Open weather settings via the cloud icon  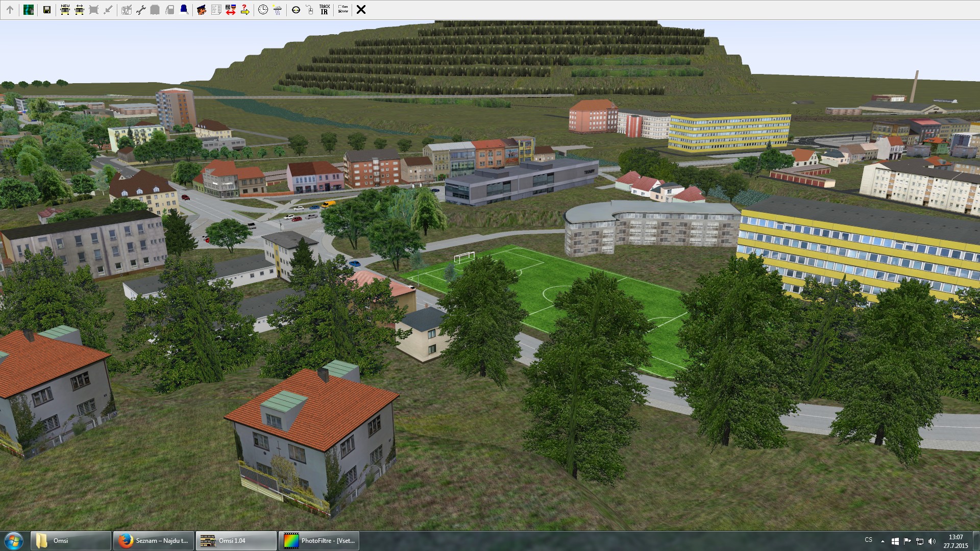coord(277,10)
